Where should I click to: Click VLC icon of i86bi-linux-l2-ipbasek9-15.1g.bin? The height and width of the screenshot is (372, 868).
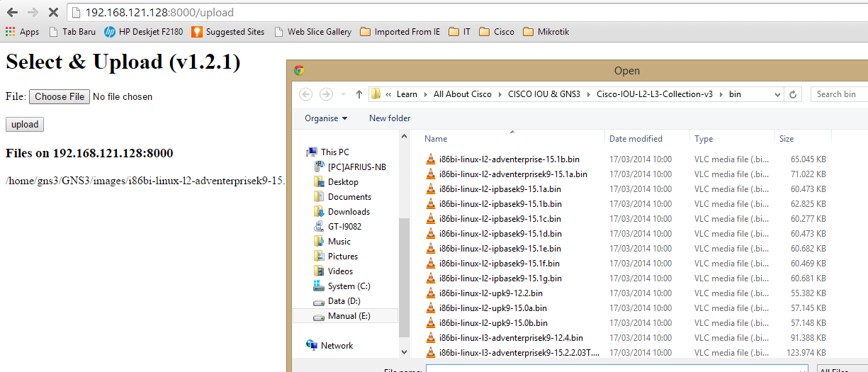coord(431,278)
